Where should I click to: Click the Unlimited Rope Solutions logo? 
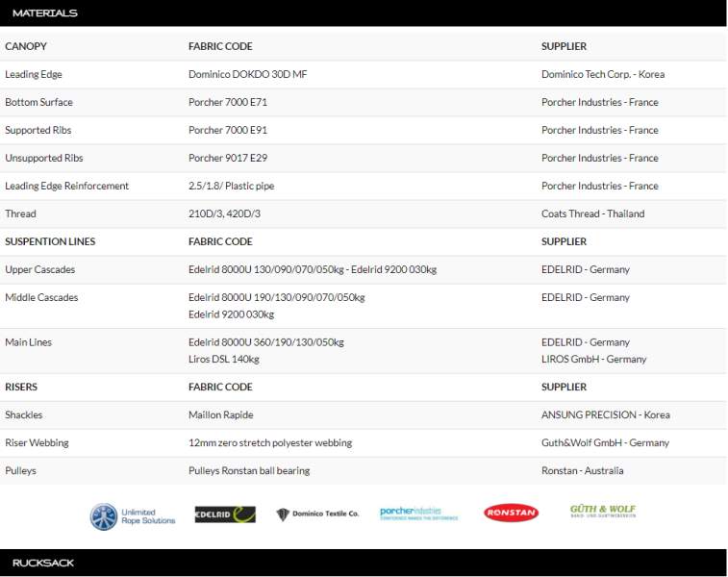coord(133,516)
